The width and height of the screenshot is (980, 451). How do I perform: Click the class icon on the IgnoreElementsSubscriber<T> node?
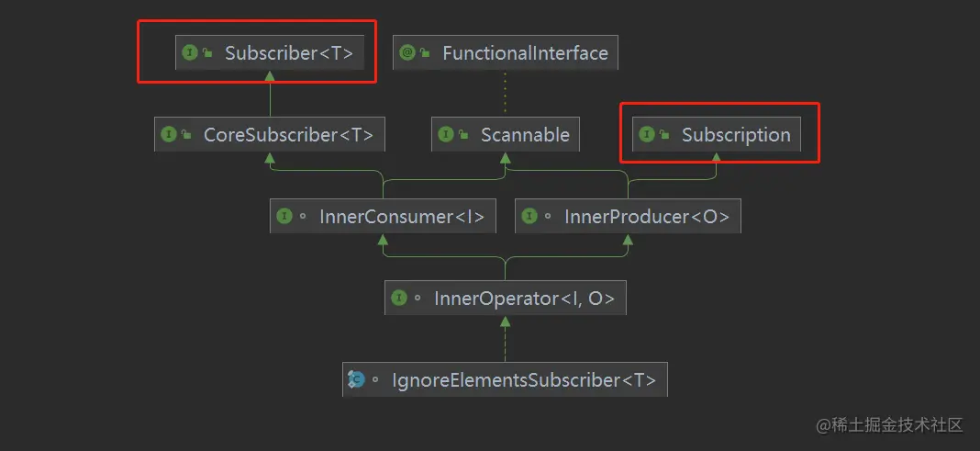tap(356, 379)
